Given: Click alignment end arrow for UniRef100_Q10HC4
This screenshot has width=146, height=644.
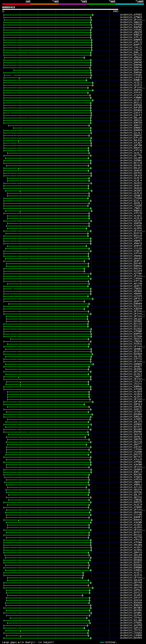Looking at the screenshot, I should pyautogui.click(x=83, y=595).
